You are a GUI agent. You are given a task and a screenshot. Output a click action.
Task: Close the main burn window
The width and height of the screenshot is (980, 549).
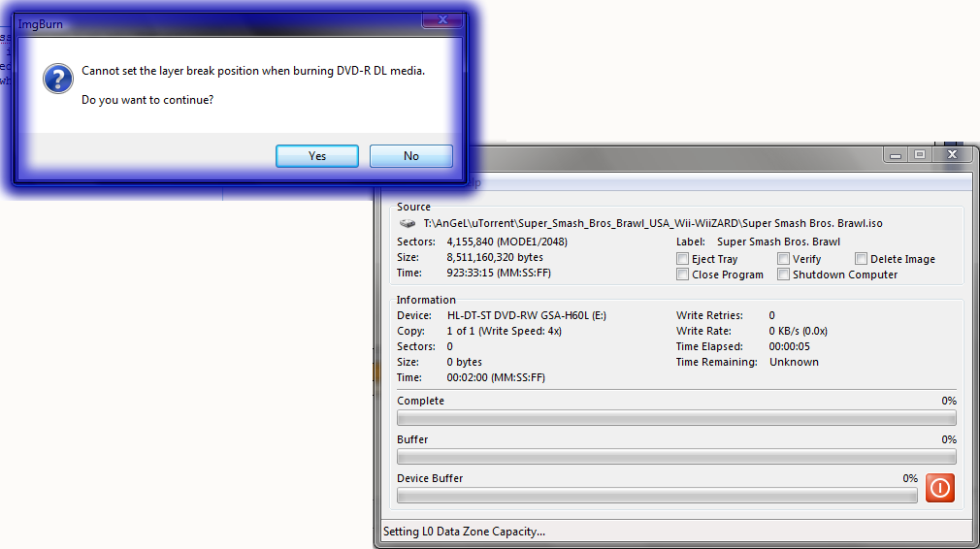point(952,154)
